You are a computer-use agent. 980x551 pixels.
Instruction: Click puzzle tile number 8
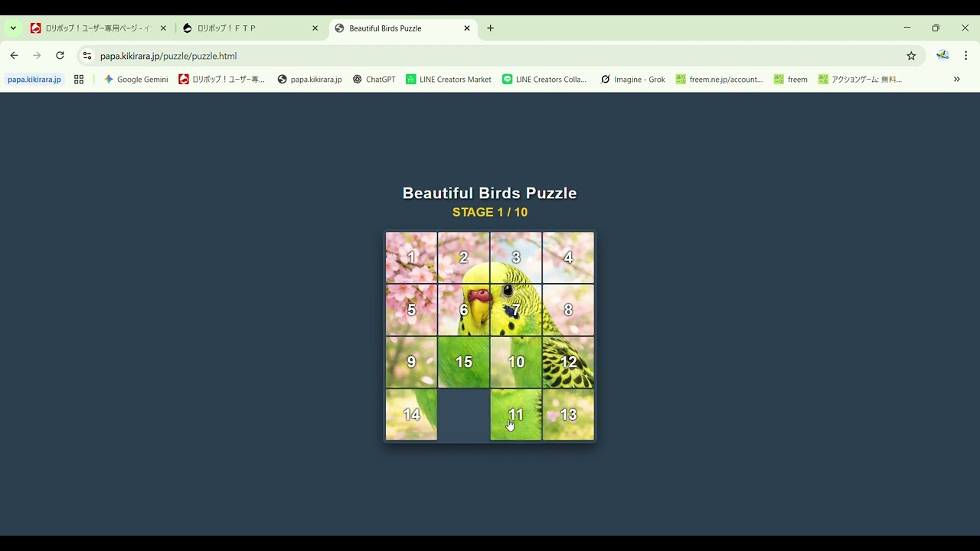click(568, 310)
